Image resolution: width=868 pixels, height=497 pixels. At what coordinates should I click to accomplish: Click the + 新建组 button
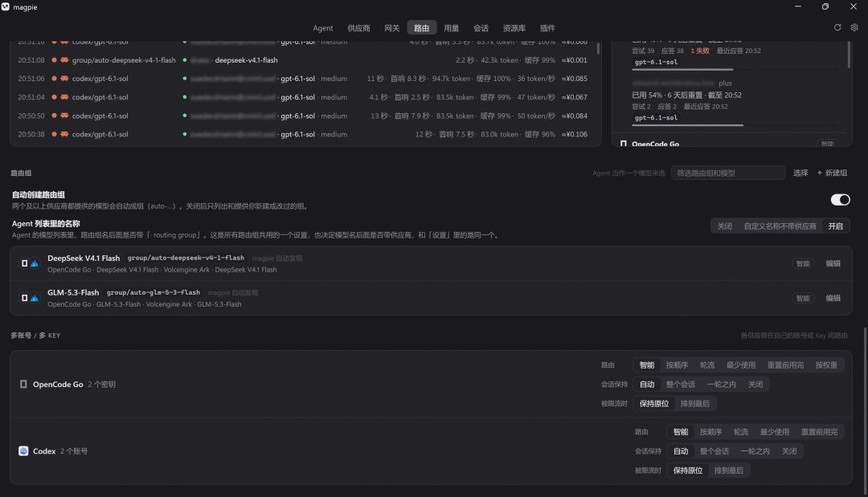pyautogui.click(x=832, y=173)
